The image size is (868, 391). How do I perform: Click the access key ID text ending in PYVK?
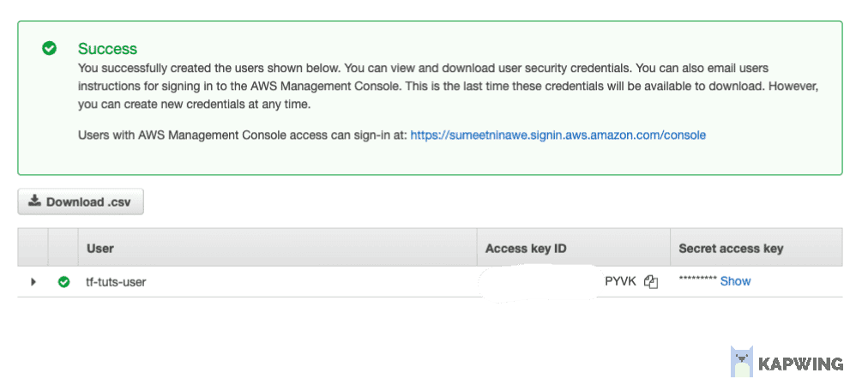[621, 281]
